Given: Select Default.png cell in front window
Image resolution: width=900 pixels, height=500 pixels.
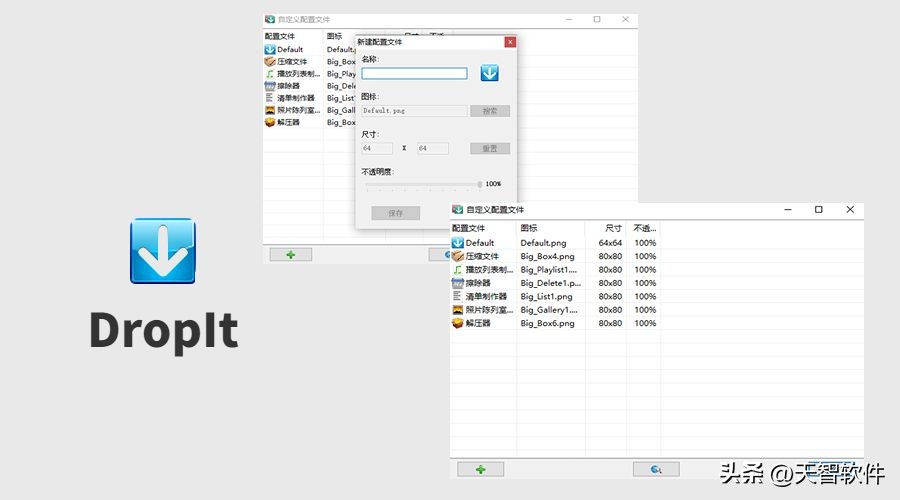Looking at the screenshot, I should [543, 243].
